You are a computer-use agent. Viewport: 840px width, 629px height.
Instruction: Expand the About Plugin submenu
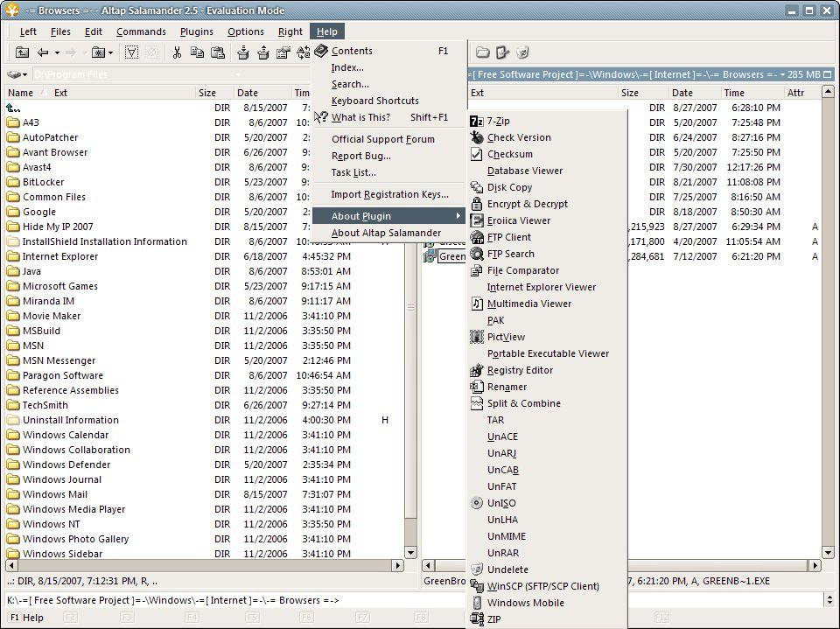(388, 216)
